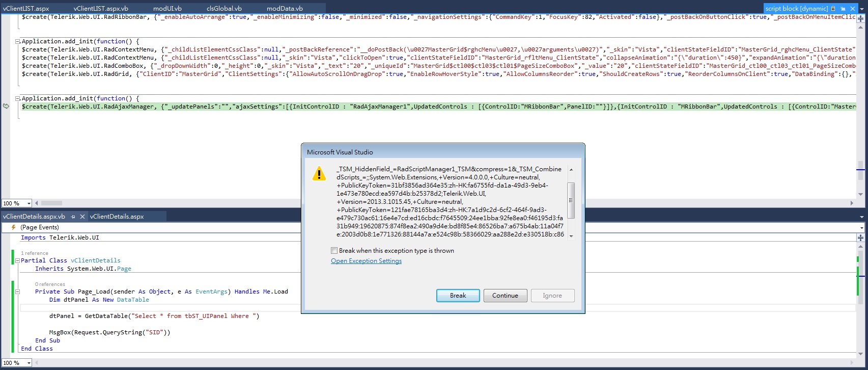Click the $create RadGrid code line
The width and height of the screenshot is (868, 370).
coord(439,74)
